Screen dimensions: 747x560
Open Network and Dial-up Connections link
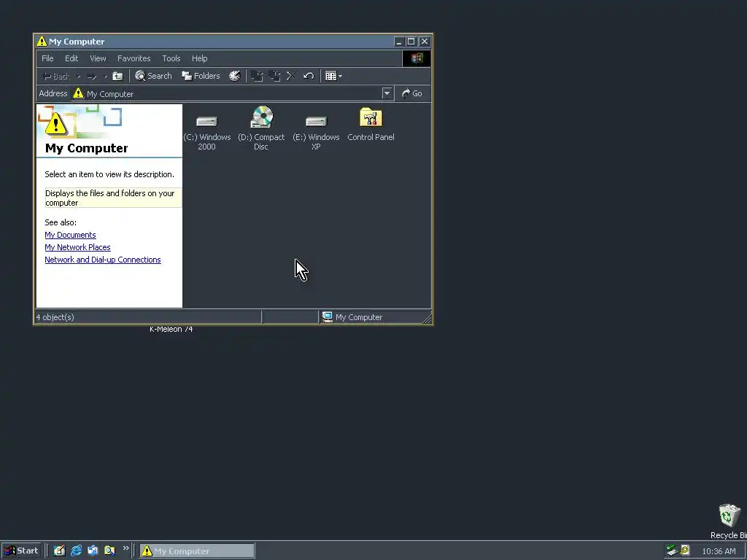pos(103,260)
